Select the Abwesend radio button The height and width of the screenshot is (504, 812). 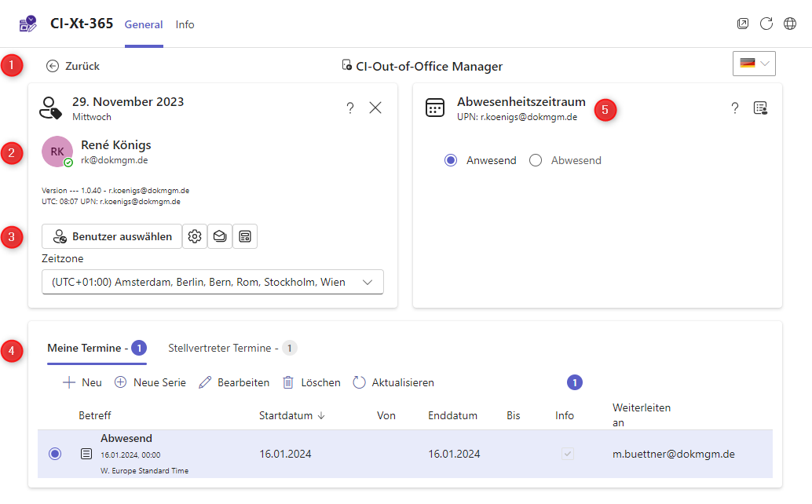tap(536, 160)
